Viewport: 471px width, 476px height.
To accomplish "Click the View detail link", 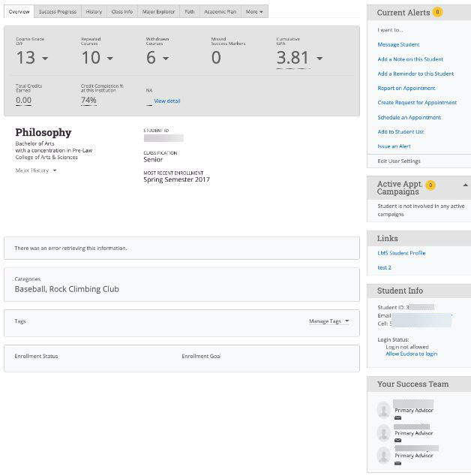I will [166, 101].
